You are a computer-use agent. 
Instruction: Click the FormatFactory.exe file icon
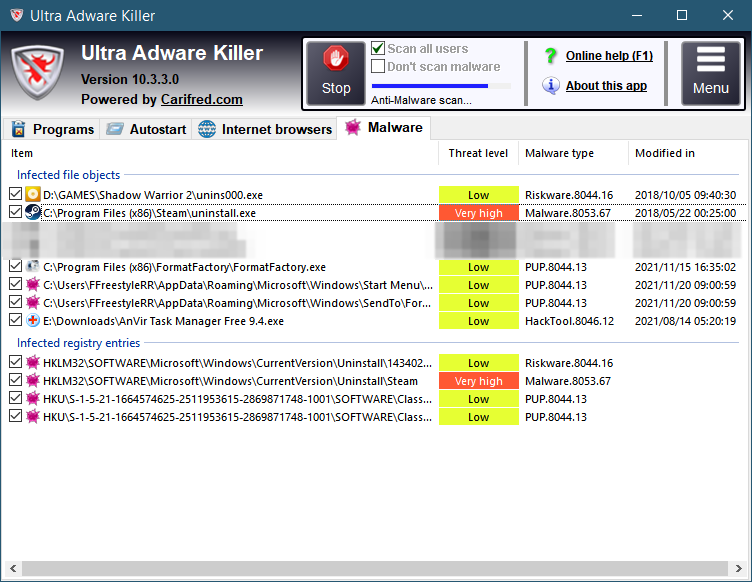[33, 266]
